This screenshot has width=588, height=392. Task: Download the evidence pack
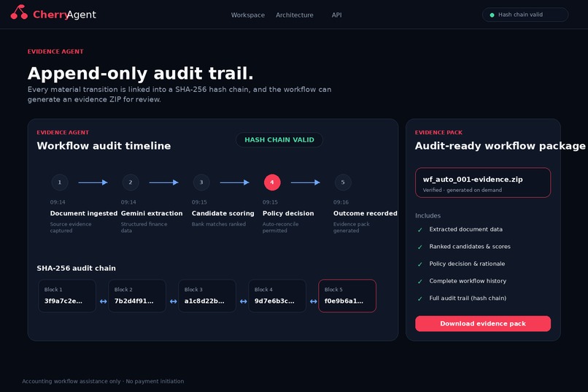click(x=483, y=323)
